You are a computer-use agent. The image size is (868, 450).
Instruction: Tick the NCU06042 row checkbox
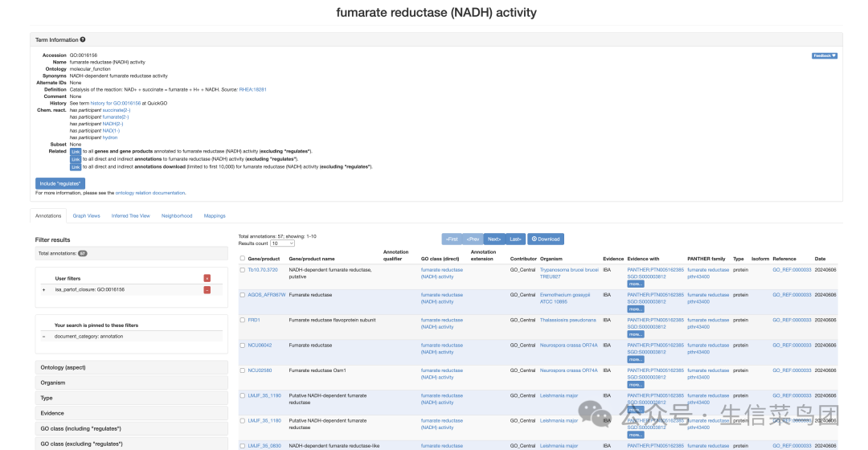click(x=243, y=346)
